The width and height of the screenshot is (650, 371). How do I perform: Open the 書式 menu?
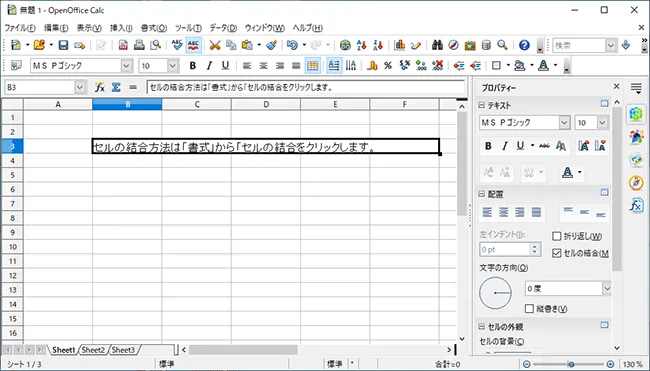point(153,28)
